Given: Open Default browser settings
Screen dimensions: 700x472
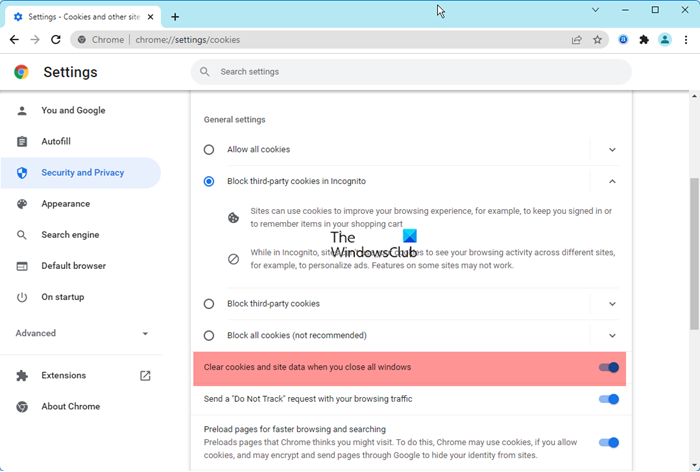Looking at the screenshot, I should 80,266.
